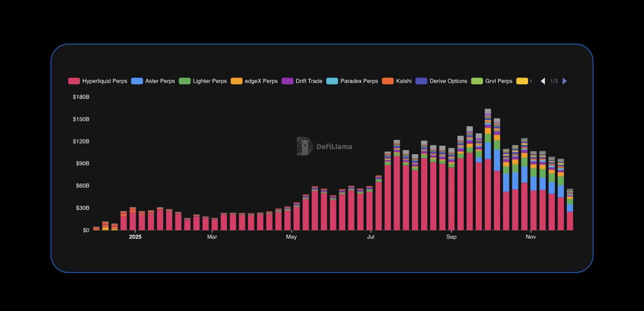
Task: Click the left pagination arrow in legend
Action: pos(542,81)
